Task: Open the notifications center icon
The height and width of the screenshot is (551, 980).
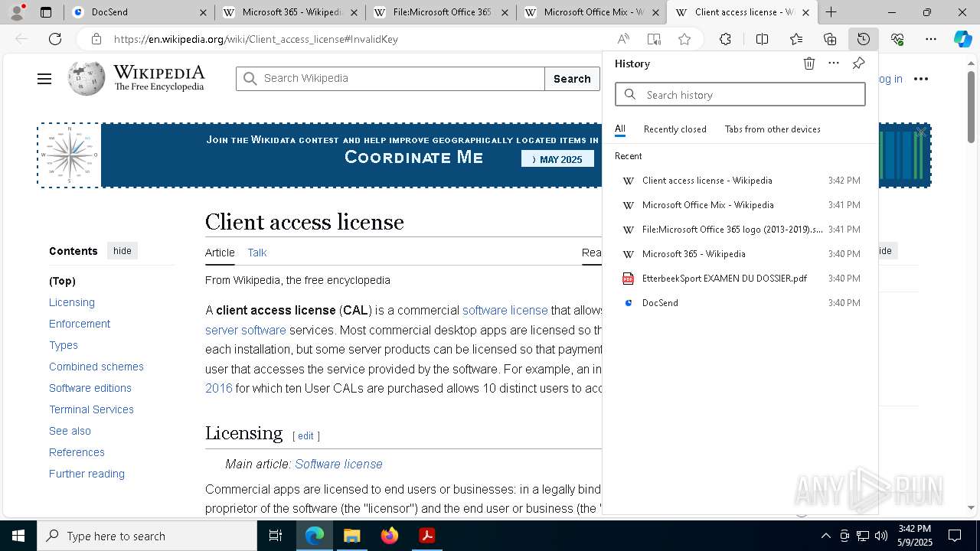Action: tap(955, 536)
